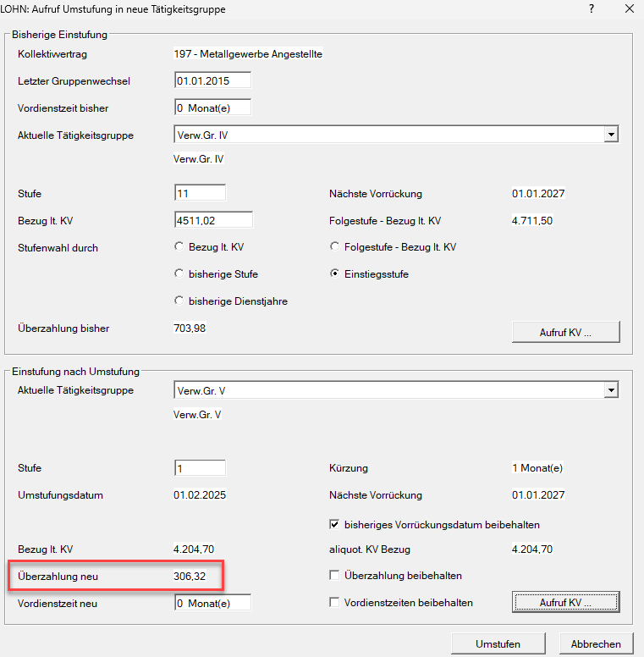644x657 pixels.
Task: Enable the 'Überzahlung beibehalten' checkbox
Action: tap(334, 576)
